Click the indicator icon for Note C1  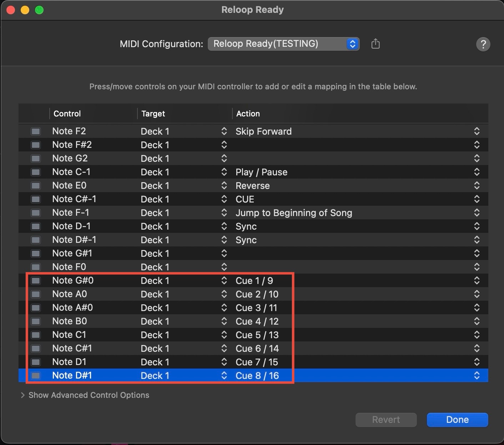click(36, 335)
